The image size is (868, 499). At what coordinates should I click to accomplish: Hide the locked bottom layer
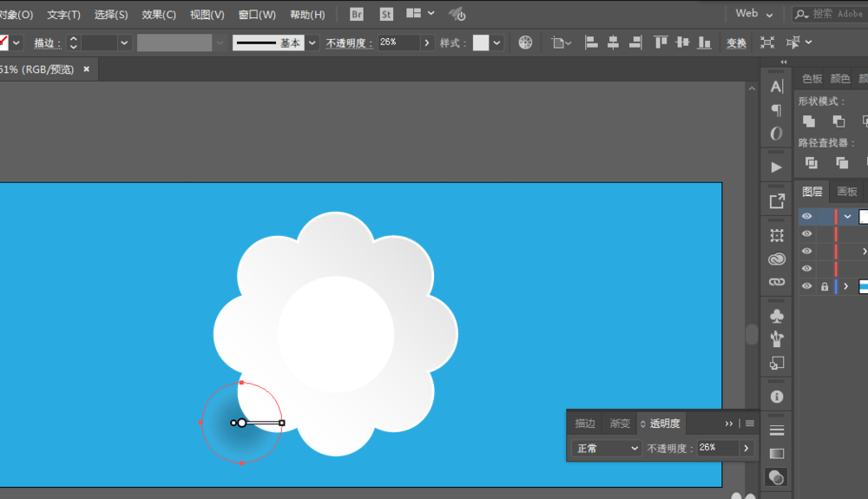pos(806,286)
